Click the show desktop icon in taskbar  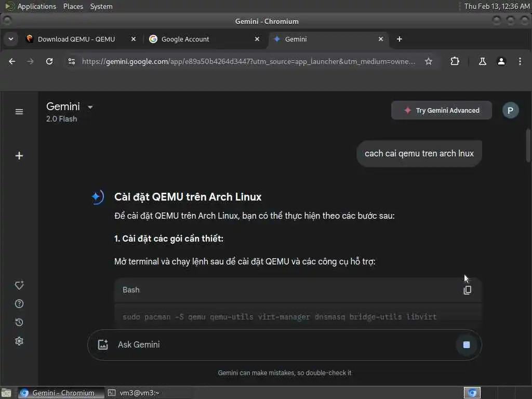pyautogui.click(x=6, y=393)
